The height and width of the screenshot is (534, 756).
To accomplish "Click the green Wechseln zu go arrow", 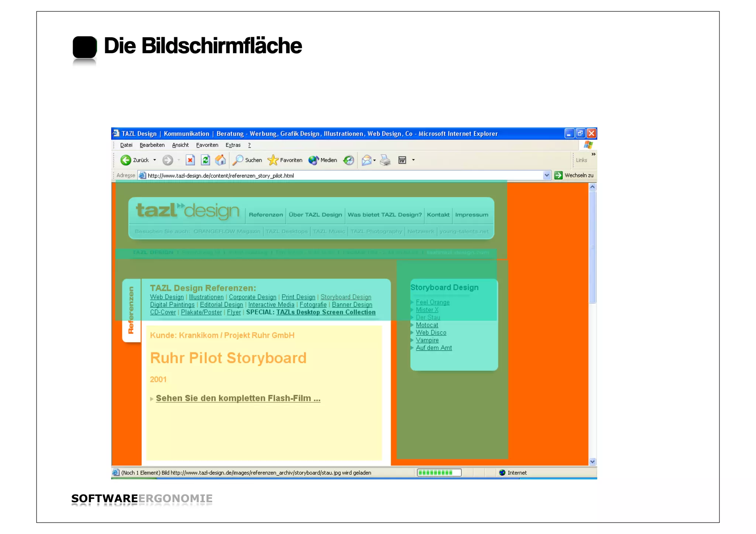I will tap(559, 176).
